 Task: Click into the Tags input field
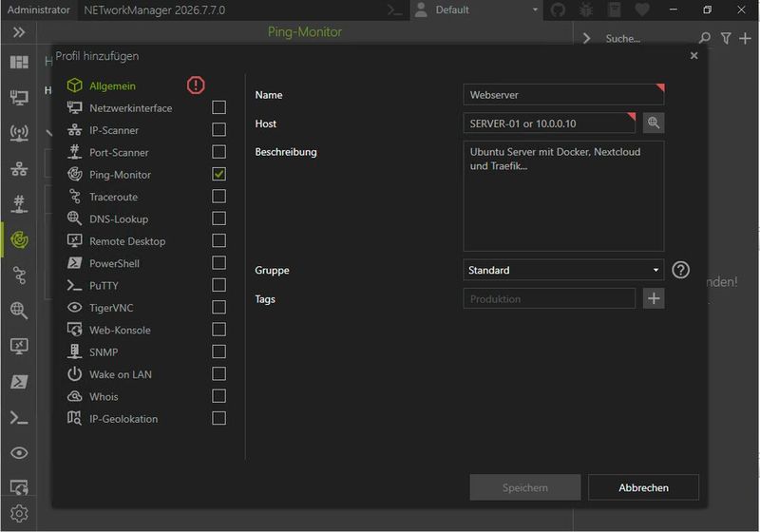point(549,298)
